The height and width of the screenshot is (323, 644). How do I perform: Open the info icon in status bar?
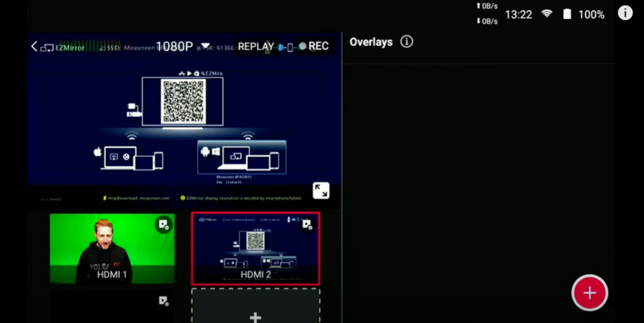(625, 13)
